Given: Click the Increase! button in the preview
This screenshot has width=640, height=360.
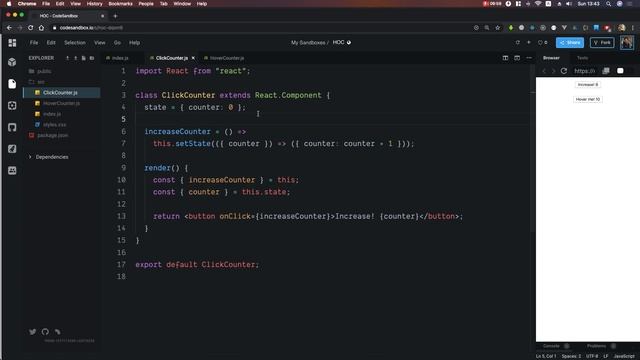Looking at the screenshot, I should [x=588, y=84].
